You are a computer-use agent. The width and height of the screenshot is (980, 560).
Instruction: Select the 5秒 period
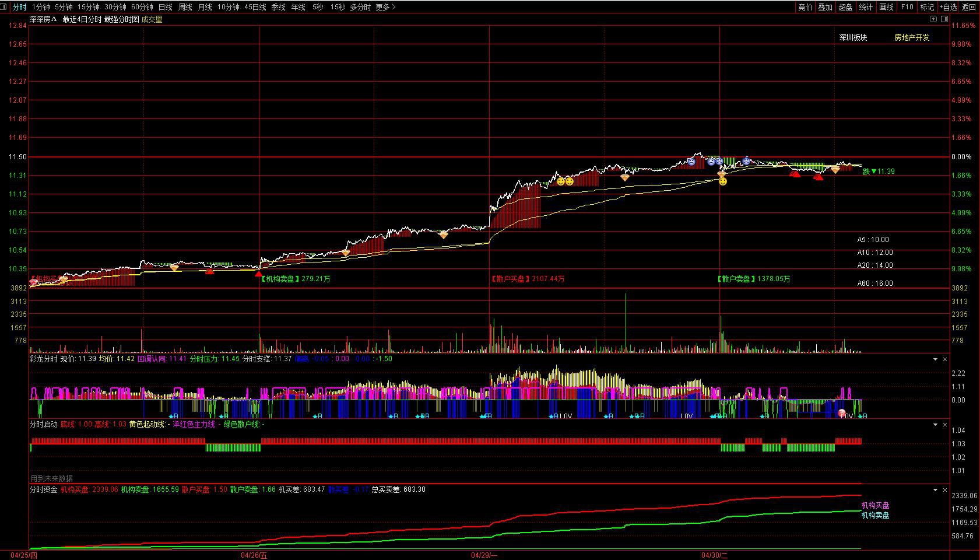tap(318, 7)
